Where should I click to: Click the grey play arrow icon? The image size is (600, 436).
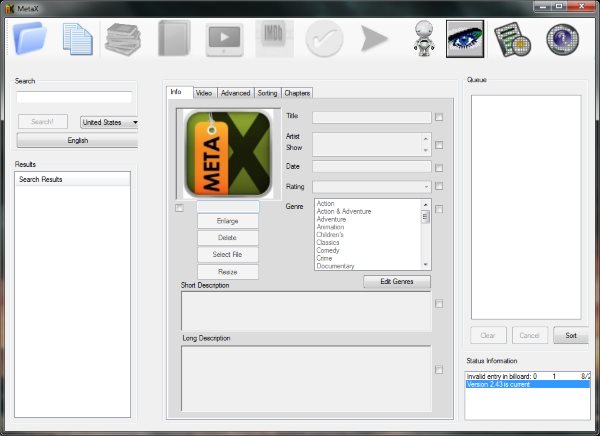[x=374, y=38]
